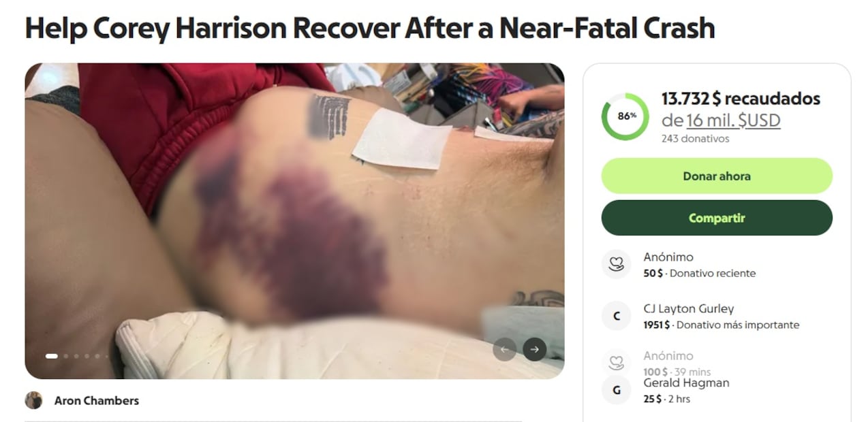868x422 pixels.
Task: Open Aron Chambers organizer name link
Action: 97,400
